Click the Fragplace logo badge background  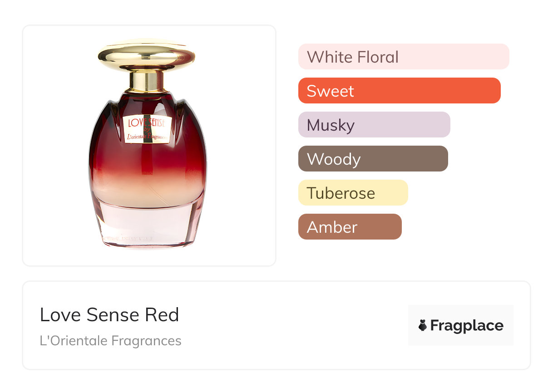461,325
